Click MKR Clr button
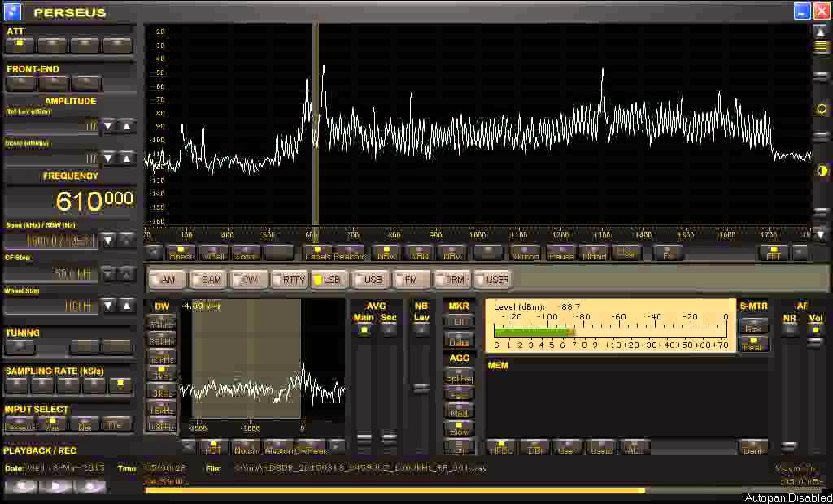This screenshot has height=504, width=833. pyautogui.click(x=459, y=322)
